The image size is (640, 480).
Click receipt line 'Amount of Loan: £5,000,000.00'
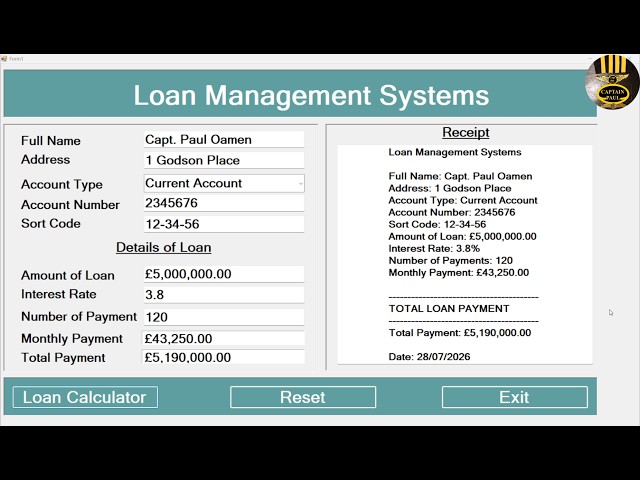pyautogui.click(x=462, y=236)
